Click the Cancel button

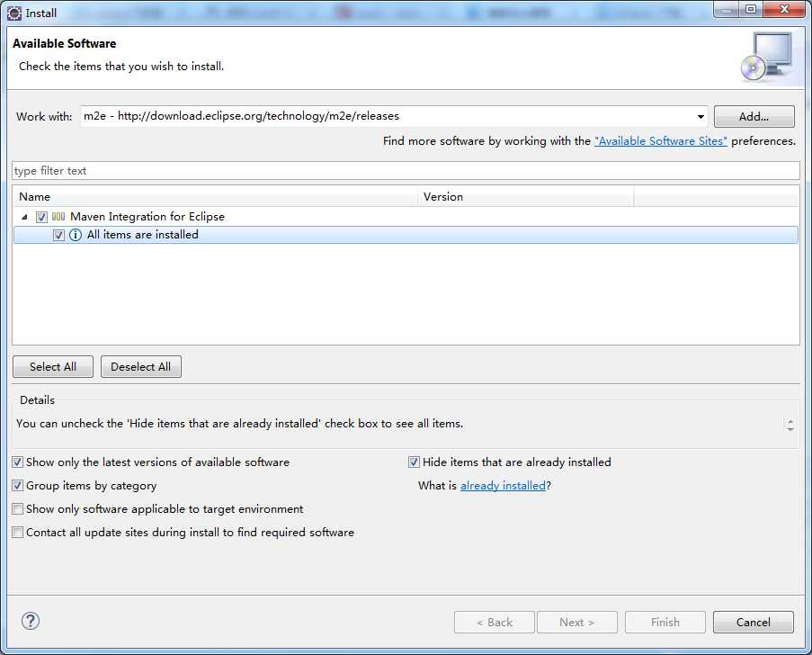tap(753, 623)
